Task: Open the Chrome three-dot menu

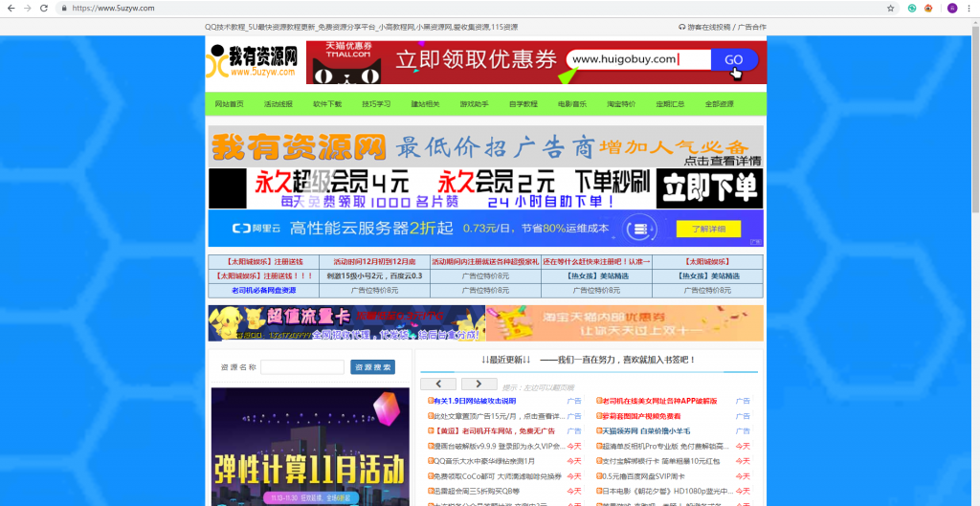Action: pos(969,8)
